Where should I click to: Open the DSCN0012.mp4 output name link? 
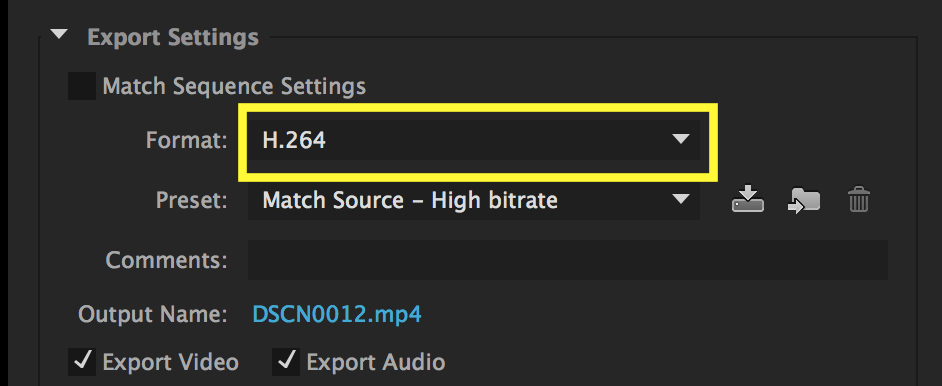(337, 315)
